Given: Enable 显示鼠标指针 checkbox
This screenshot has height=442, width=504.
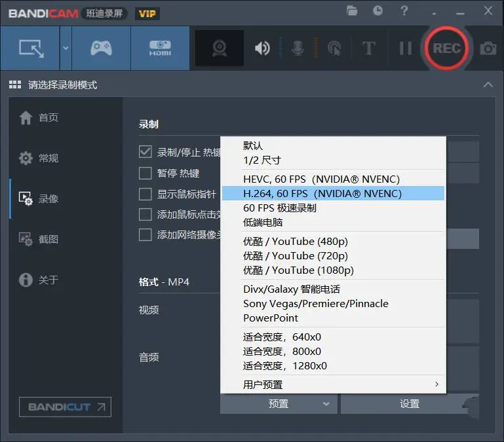Looking at the screenshot, I should point(145,194).
